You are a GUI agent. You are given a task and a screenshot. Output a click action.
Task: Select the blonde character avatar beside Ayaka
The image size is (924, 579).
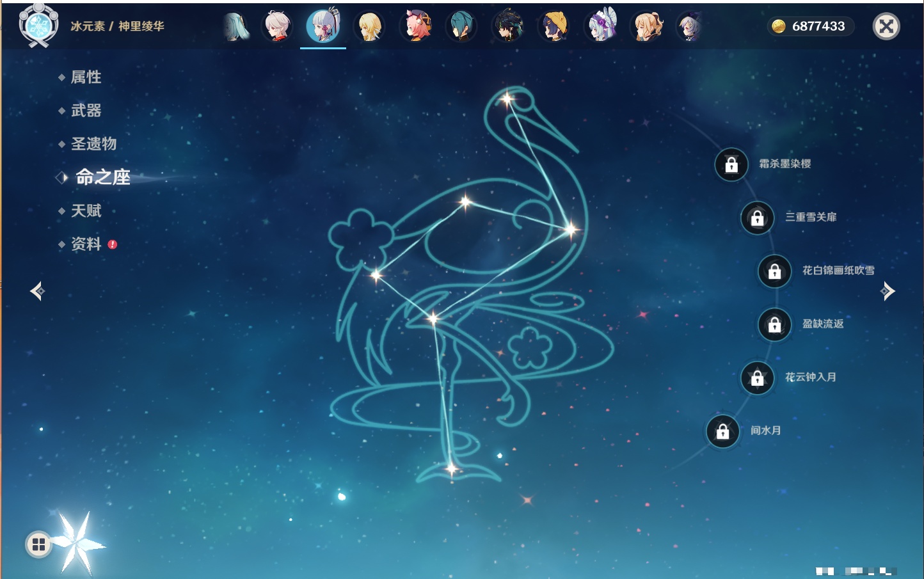(x=369, y=27)
